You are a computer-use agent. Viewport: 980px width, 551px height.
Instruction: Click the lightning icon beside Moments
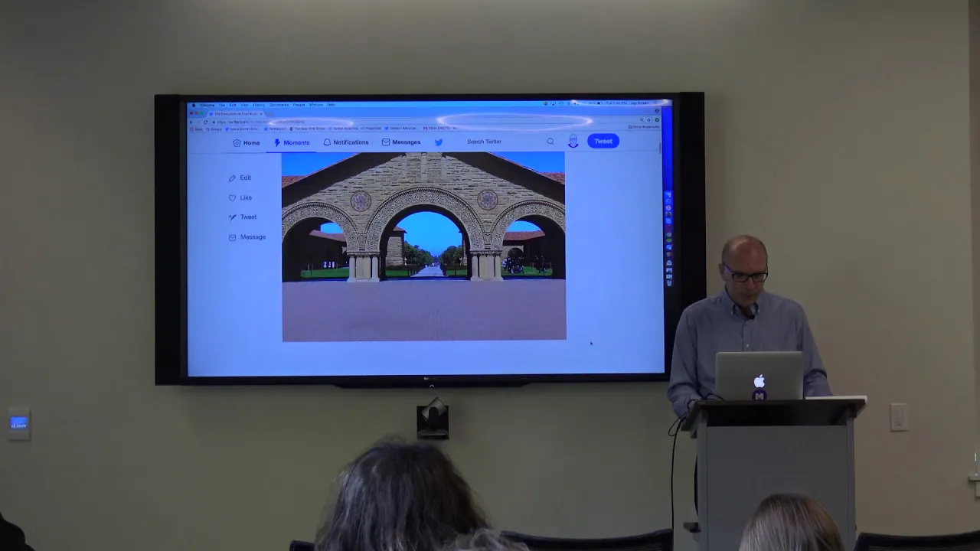tap(277, 142)
